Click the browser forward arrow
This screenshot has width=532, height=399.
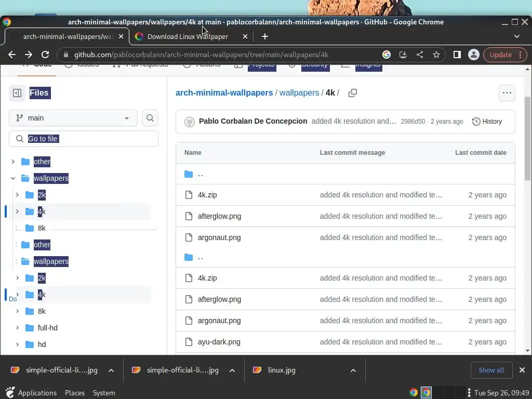pos(29,55)
